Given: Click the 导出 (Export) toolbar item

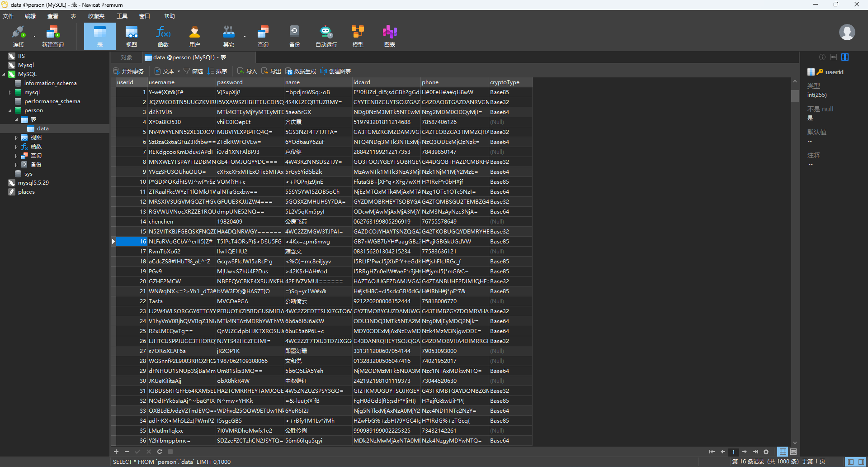Looking at the screenshot, I should (271, 71).
